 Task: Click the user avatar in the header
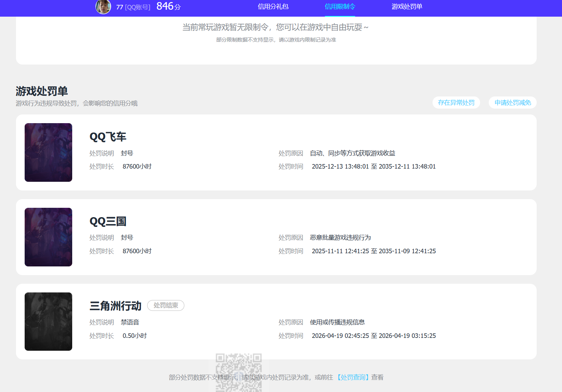pyautogui.click(x=103, y=7)
